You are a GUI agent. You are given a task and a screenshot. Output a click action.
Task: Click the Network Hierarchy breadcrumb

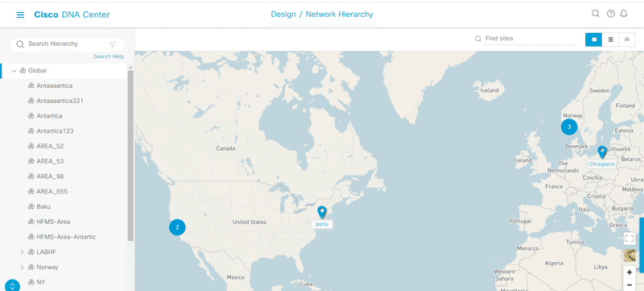[339, 15]
